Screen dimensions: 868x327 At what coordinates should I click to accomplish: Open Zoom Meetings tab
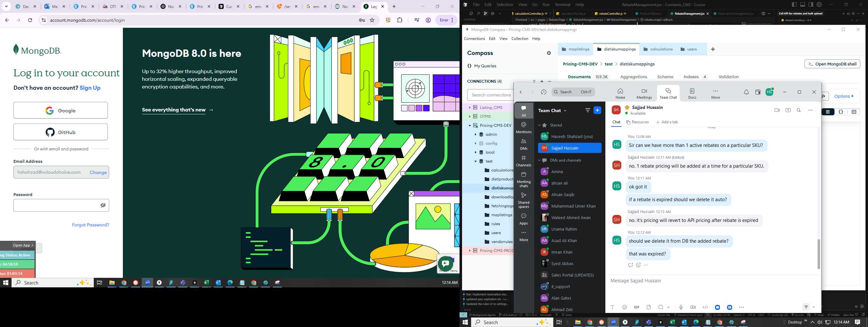tap(644, 93)
